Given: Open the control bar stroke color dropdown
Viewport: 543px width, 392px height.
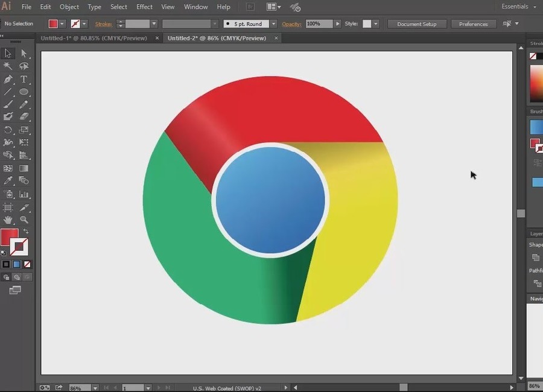Looking at the screenshot, I should pos(84,24).
